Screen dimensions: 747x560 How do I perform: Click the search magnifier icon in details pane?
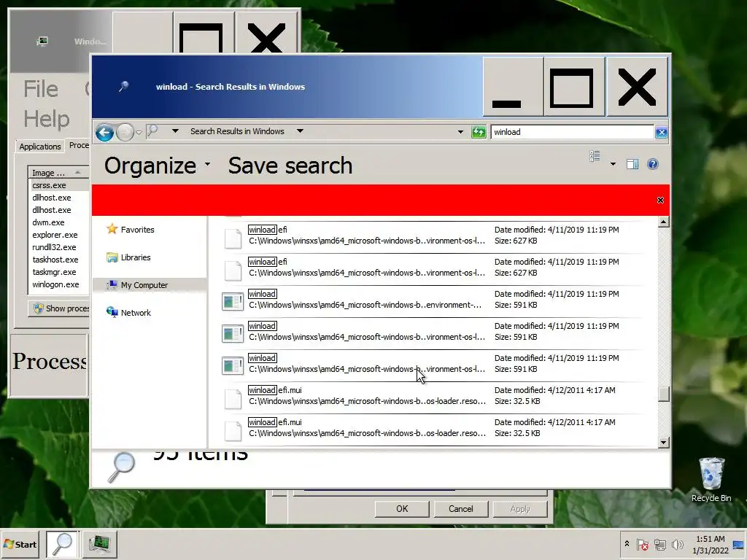point(122,467)
